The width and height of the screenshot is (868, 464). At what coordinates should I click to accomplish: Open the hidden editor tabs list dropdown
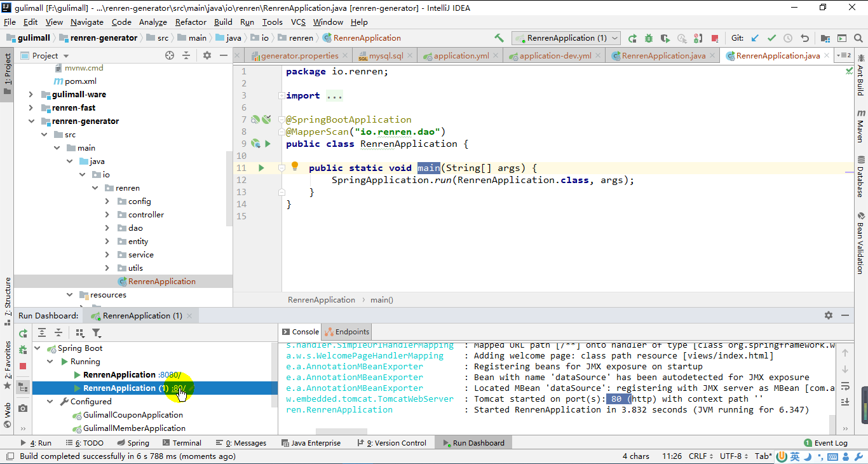pyautogui.click(x=844, y=55)
